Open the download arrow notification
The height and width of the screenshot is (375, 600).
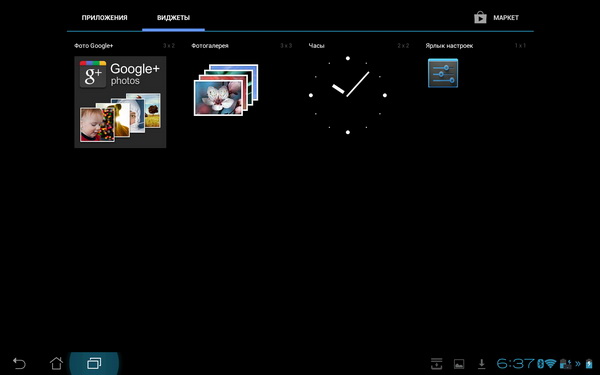click(482, 364)
